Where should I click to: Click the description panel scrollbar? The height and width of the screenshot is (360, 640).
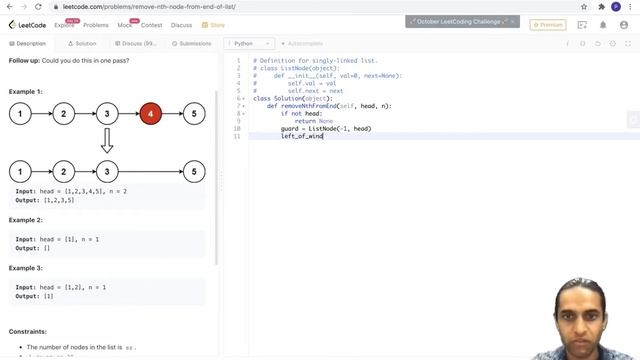click(216, 177)
